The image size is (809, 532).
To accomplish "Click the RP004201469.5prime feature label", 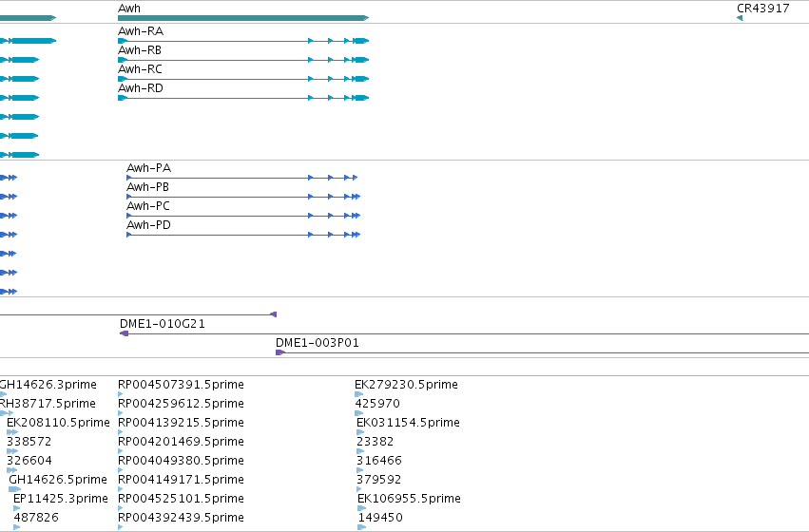I will tap(181, 442).
